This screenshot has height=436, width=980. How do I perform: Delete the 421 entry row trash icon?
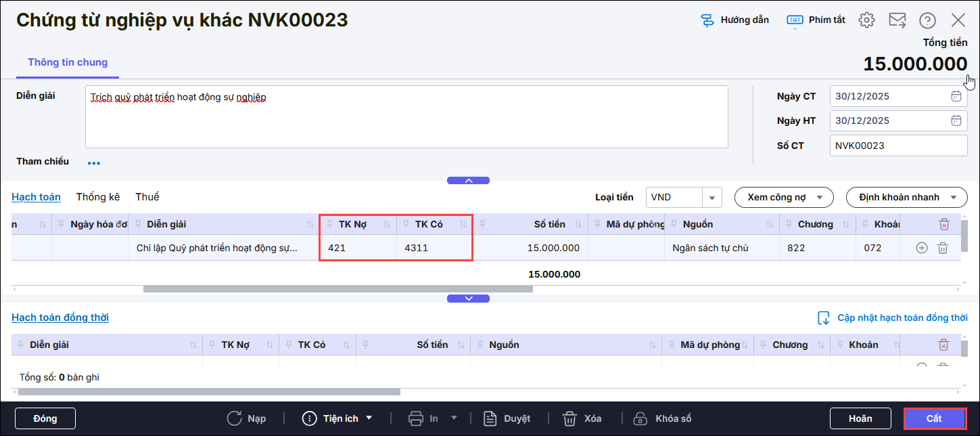pos(943,248)
